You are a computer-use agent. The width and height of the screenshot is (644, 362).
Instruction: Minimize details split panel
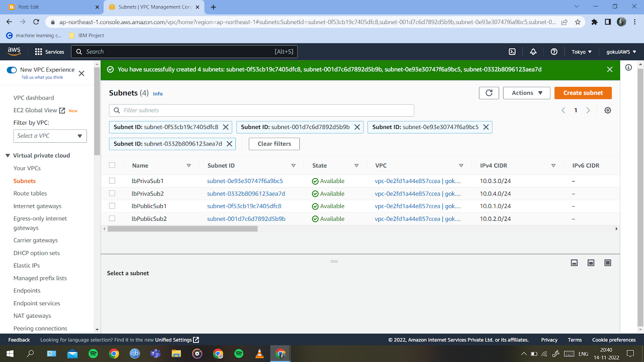click(574, 263)
